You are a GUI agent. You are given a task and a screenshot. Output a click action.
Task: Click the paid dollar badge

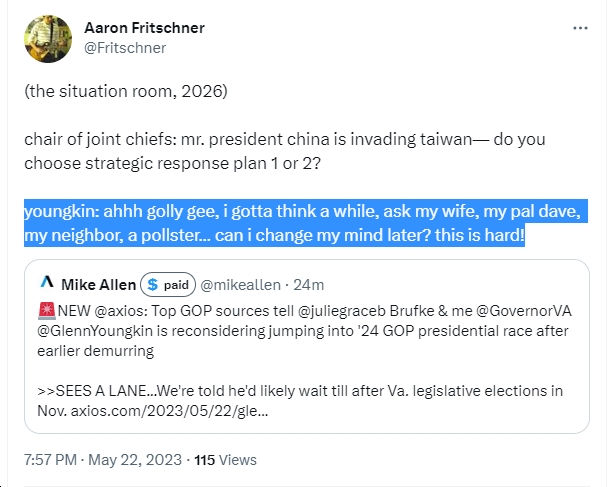[168, 285]
